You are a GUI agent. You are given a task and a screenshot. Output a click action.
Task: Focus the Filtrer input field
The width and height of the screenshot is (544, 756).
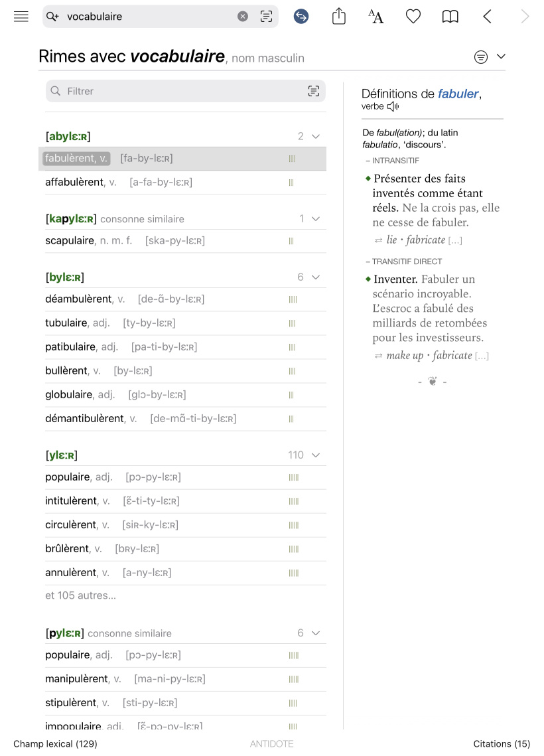[x=186, y=91]
